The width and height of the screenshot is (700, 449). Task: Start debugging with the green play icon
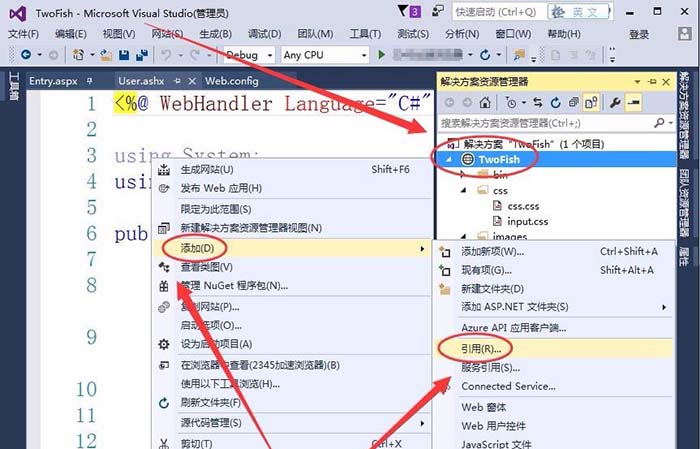(x=381, y=55)
